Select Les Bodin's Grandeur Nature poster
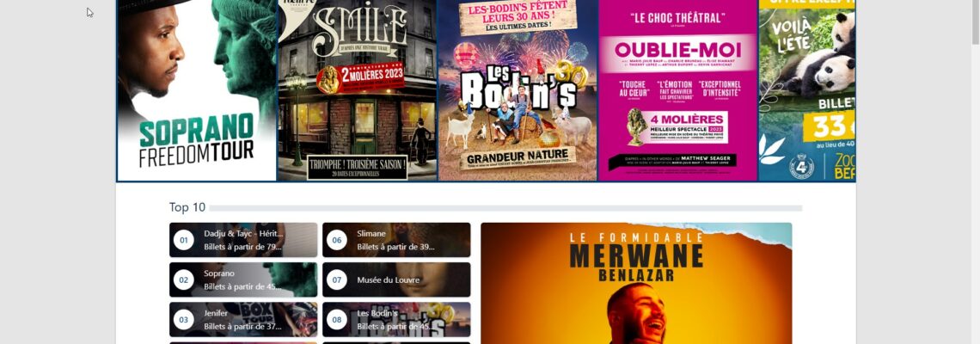Viewport: 980px width, 344px height. (x=518, y=90)
